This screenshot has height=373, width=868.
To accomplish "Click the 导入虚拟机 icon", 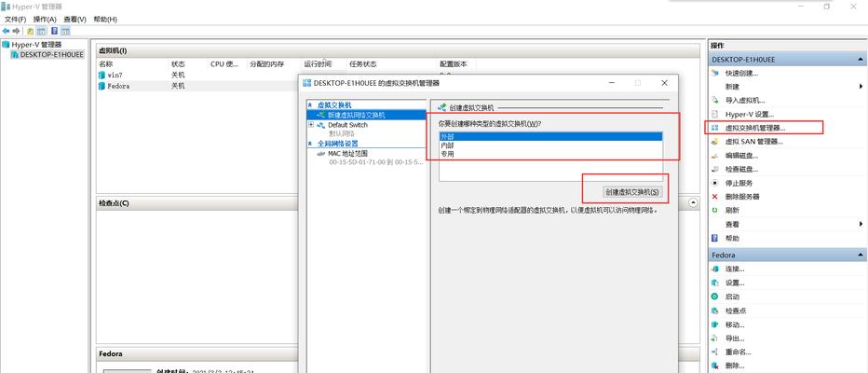I will (x=714, y=101).
